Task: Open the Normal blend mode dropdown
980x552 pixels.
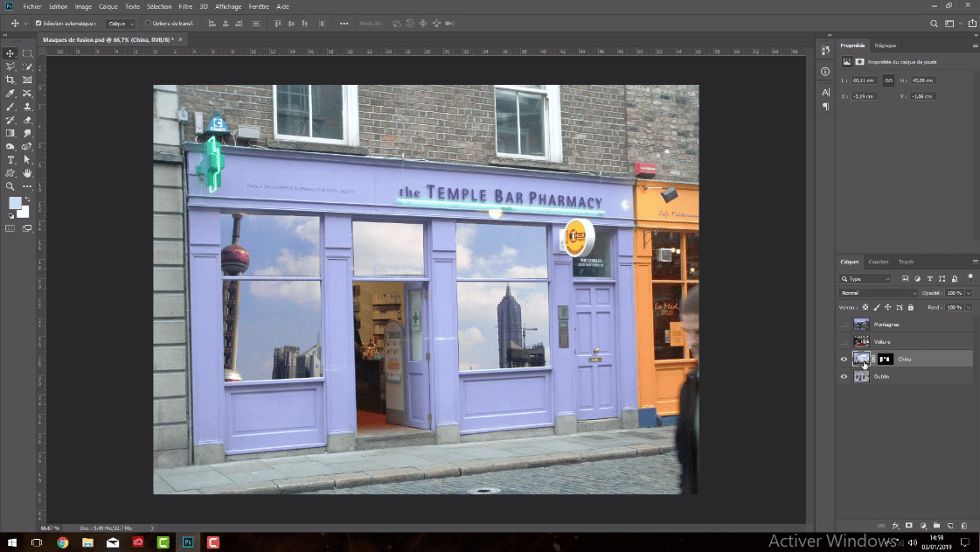Action: (878, 293)
